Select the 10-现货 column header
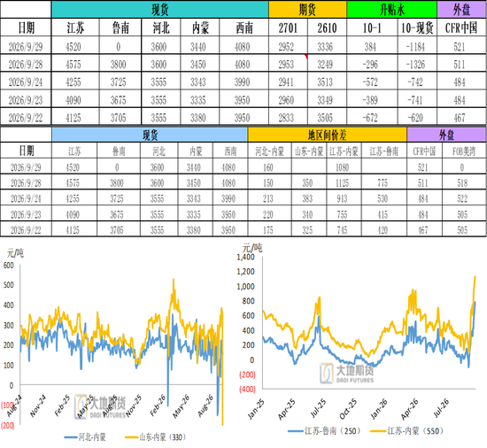487x448 pixels. tap(417, 27)
